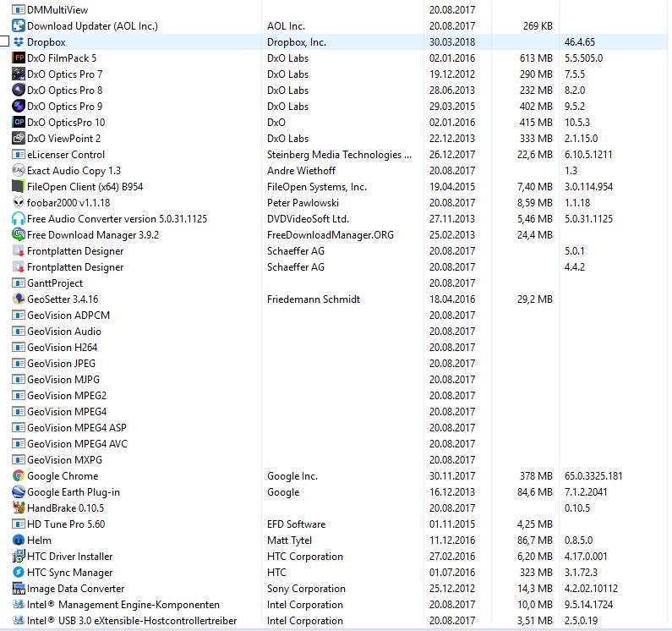Image resolution: width=672 pixels, height=631 pixels.
Task: Click version number 65.0.3325.181
Action: (593, 475)
